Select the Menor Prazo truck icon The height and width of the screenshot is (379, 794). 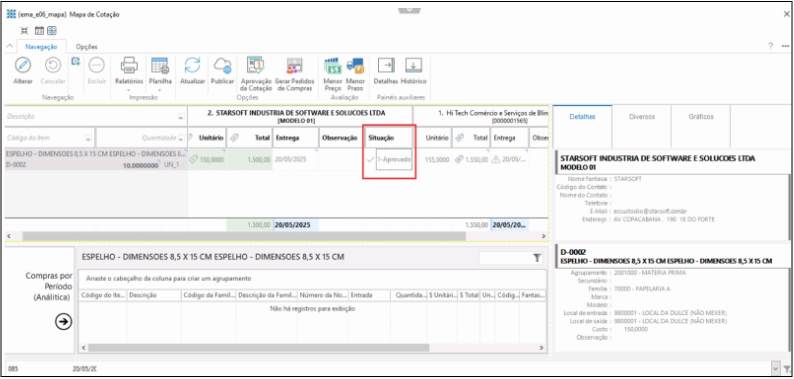[355, 65]
